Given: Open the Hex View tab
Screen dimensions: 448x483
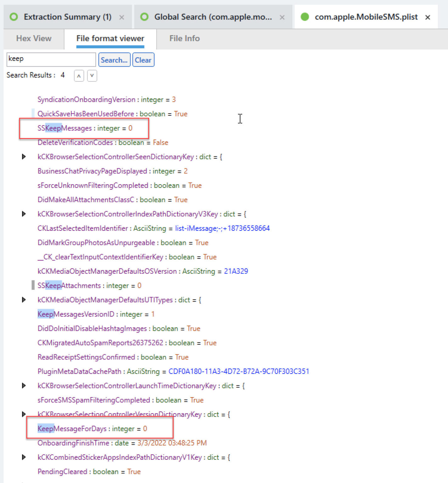Looking at the screenshot, I should pos(34,38).
